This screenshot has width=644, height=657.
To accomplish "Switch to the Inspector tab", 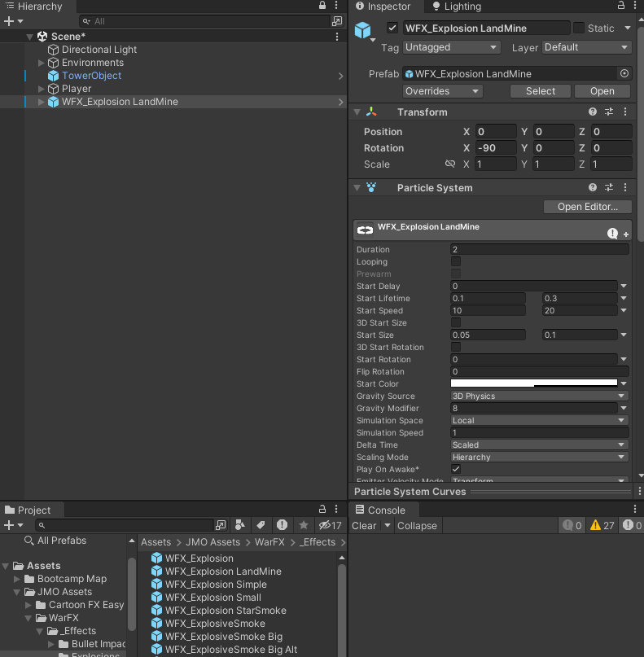I will pyautogui.click(x=383, y=7).
